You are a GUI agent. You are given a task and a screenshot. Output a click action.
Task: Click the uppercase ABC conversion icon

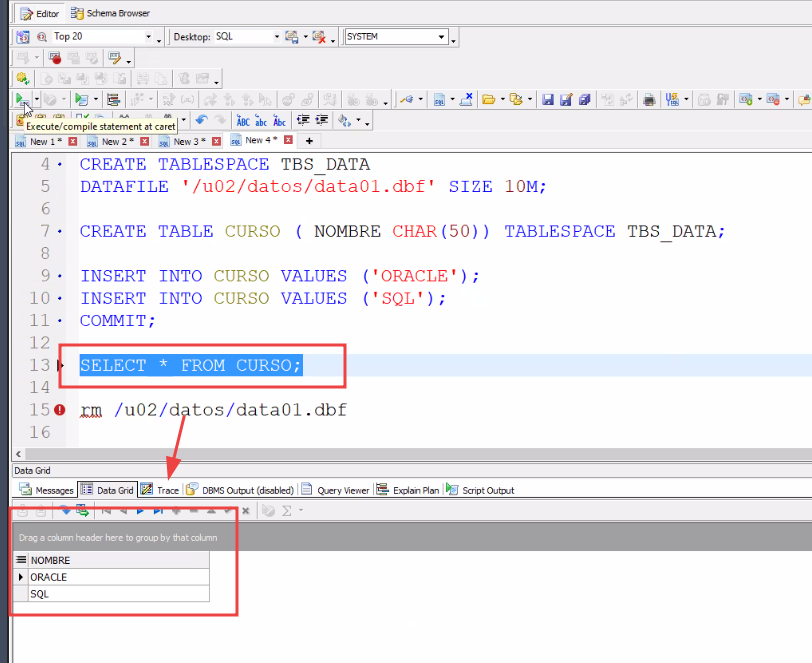tap(243, 120)
